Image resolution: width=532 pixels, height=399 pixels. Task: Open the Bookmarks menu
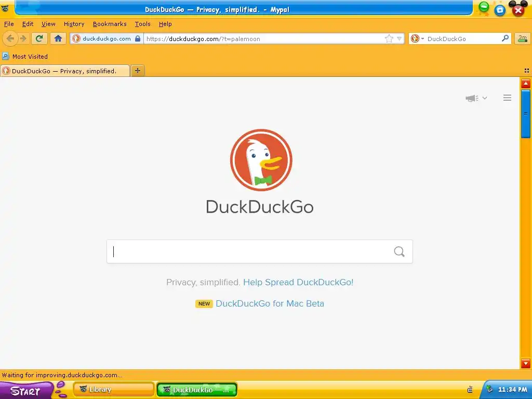(110, 24)
